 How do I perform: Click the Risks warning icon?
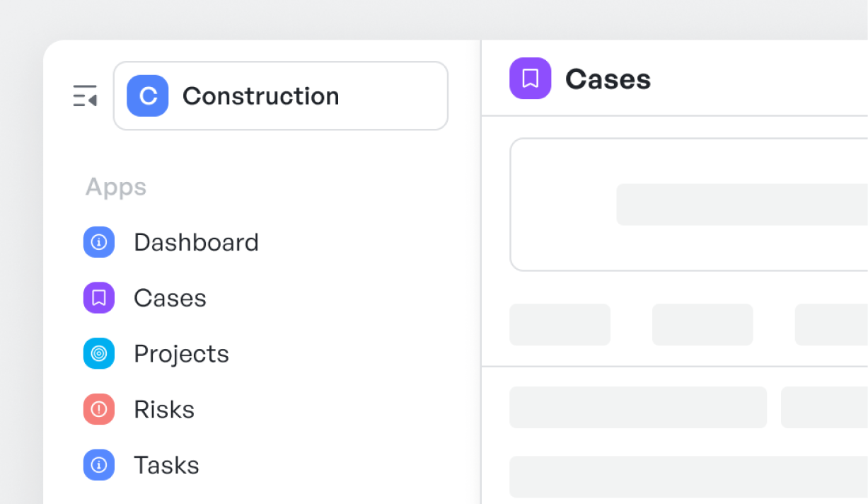98,409
